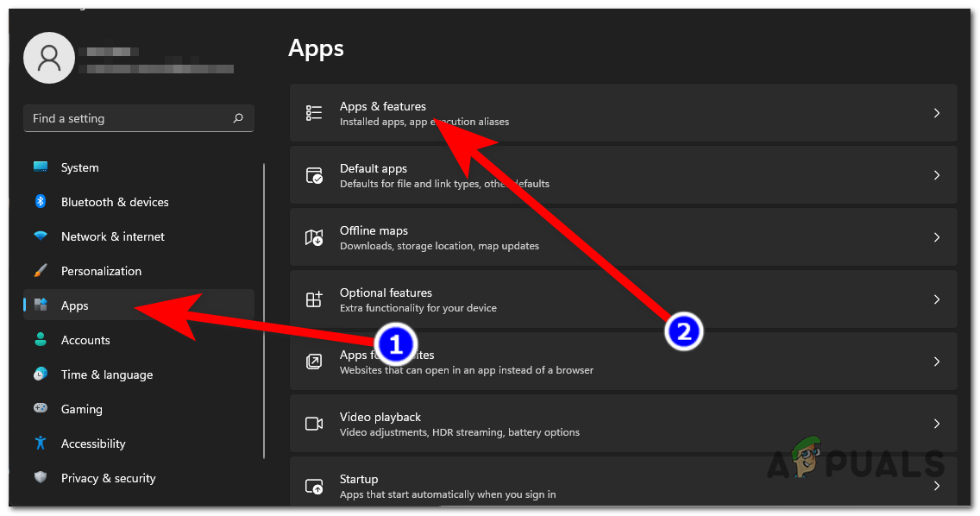Open Startup via right chevron
The height and width of the screenshot is (516, 980).
tap(936, 486)
